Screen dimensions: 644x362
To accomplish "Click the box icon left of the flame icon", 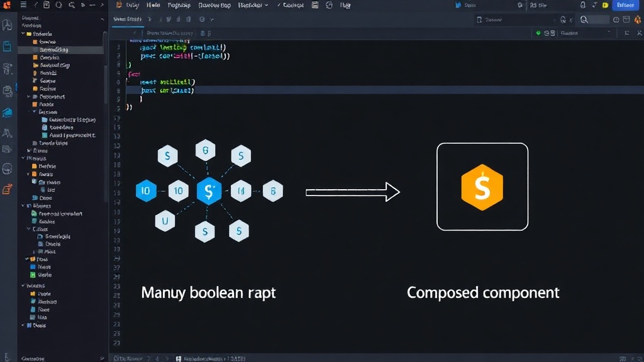I will point(626,19).
